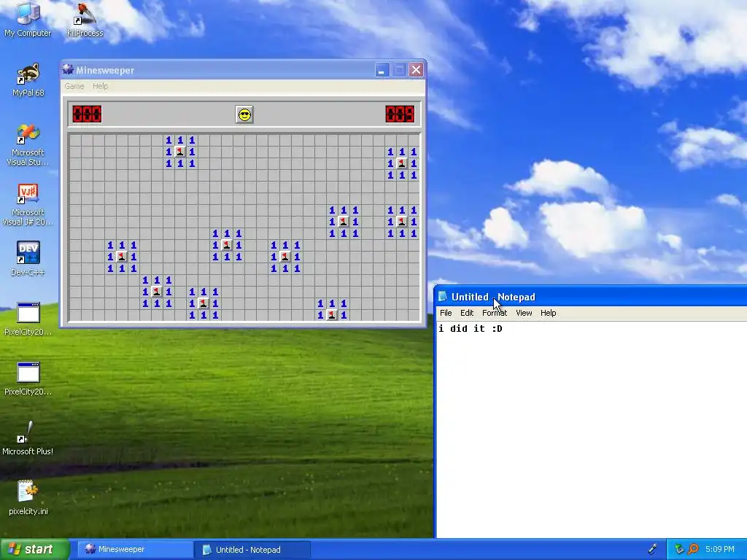Click the Safely Remove Hardware tray icon
The height and width of the screenshot is (560, 747).
(679, 549)
